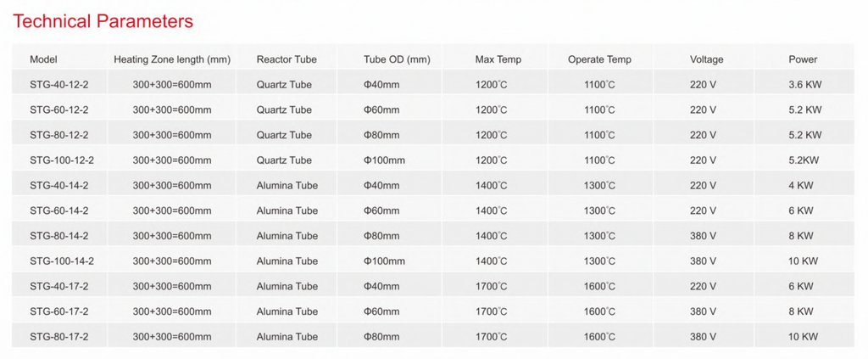
Task: Click model STG-100-14-2 cell
Action: click(x=62, y=261)
